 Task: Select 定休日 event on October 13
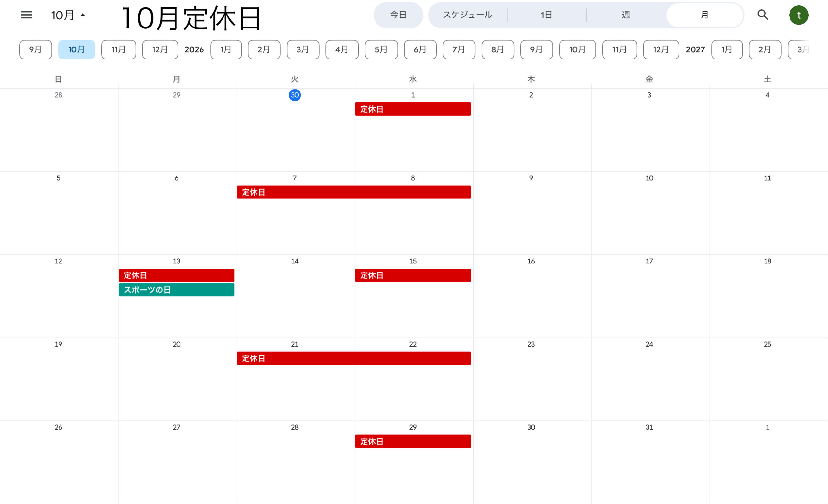(x=176, y=275)
